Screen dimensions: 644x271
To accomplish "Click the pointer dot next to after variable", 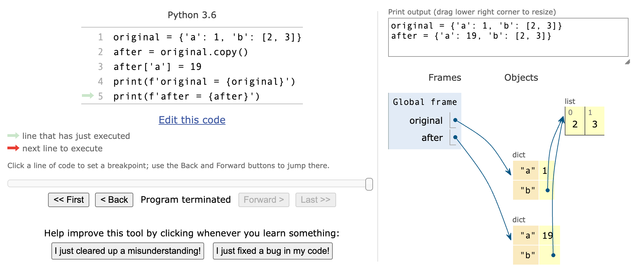I will pos(455,137).
